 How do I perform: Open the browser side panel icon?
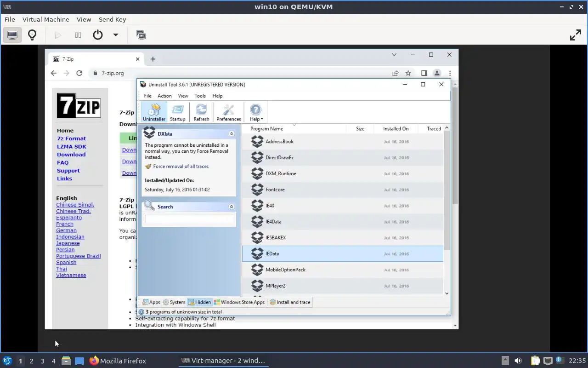point(424,73)
